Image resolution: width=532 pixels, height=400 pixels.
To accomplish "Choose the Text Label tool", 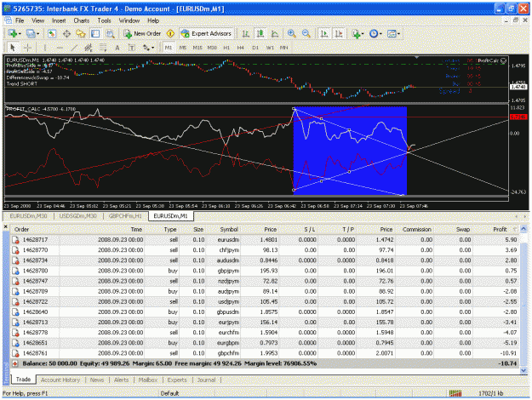I will tap(132, 48).
